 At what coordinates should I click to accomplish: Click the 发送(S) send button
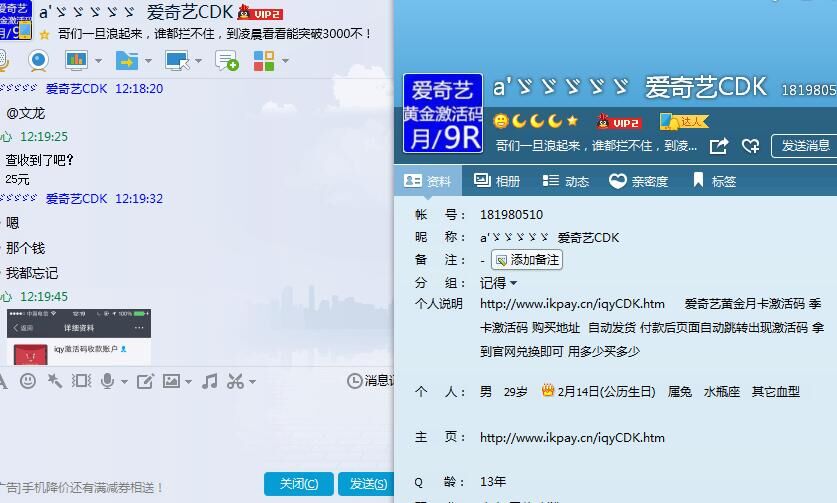coord(367,484)
